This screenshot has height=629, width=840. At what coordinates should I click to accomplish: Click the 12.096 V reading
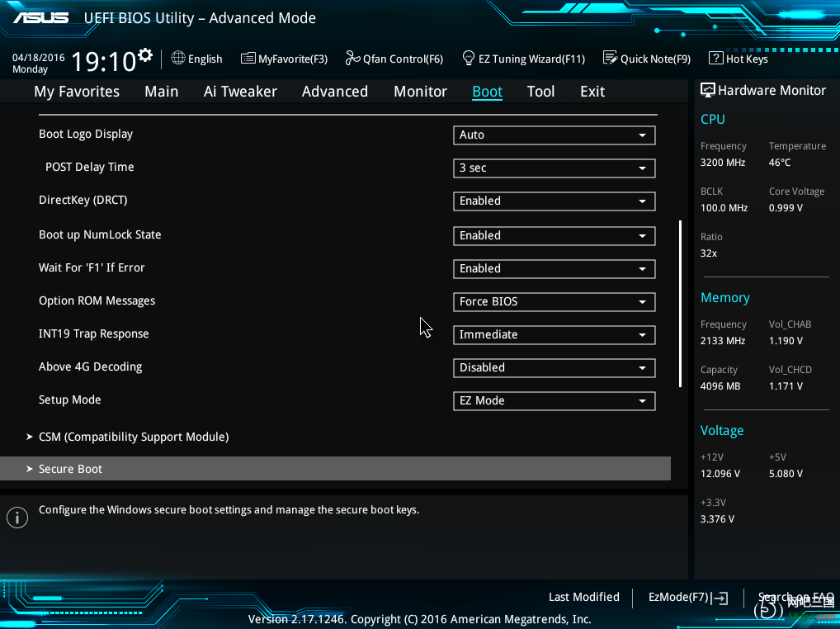click(720, 474)
